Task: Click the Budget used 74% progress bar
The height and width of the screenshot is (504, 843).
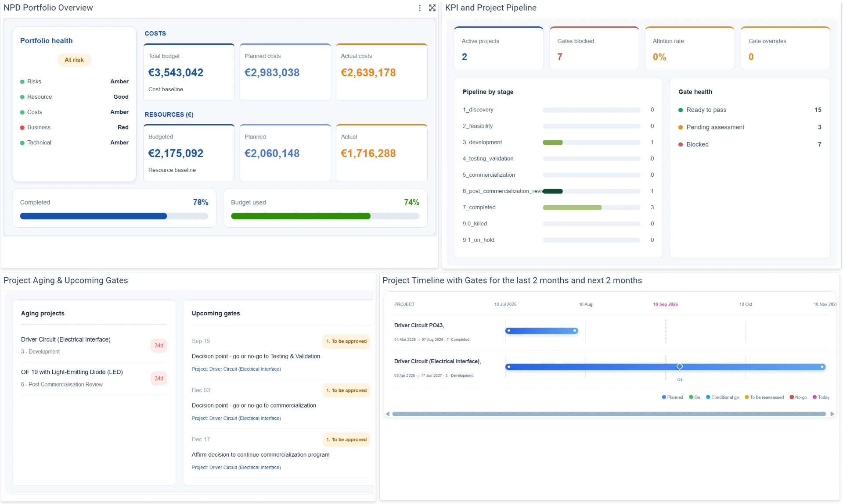Action: point(325,216)
